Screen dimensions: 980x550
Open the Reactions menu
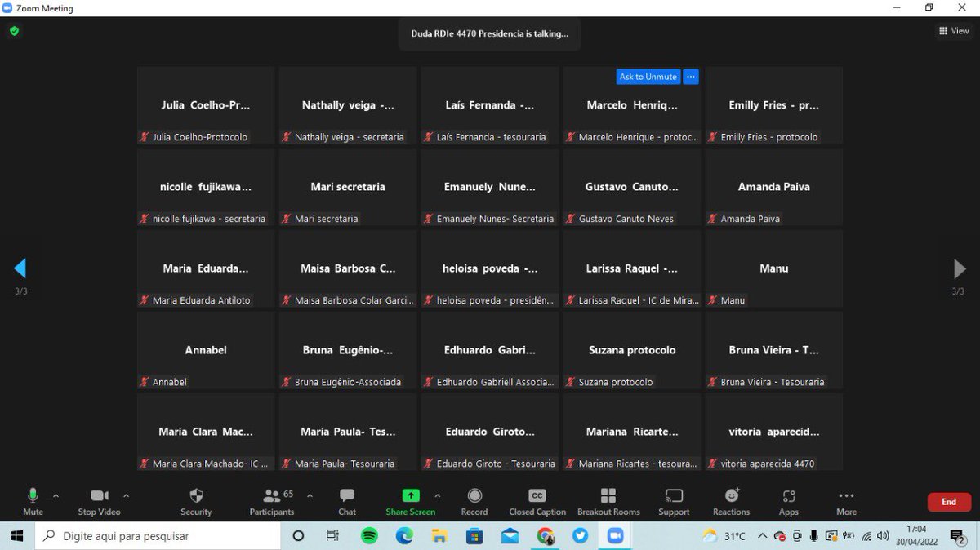coord(731,501)
